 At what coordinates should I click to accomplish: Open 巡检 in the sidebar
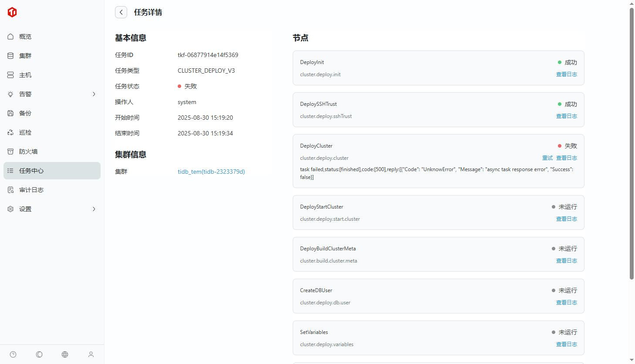25,132
